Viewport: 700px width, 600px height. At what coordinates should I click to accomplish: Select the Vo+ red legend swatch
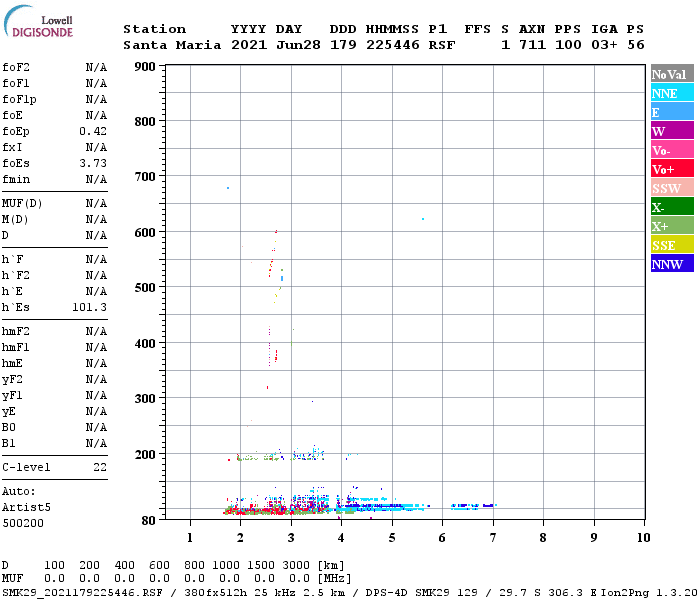coord(672,169)
